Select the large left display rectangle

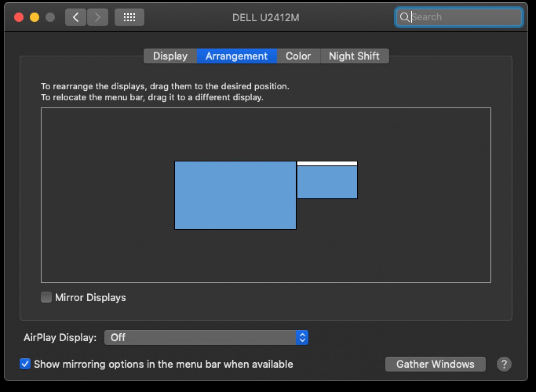[x=235, y=195]
